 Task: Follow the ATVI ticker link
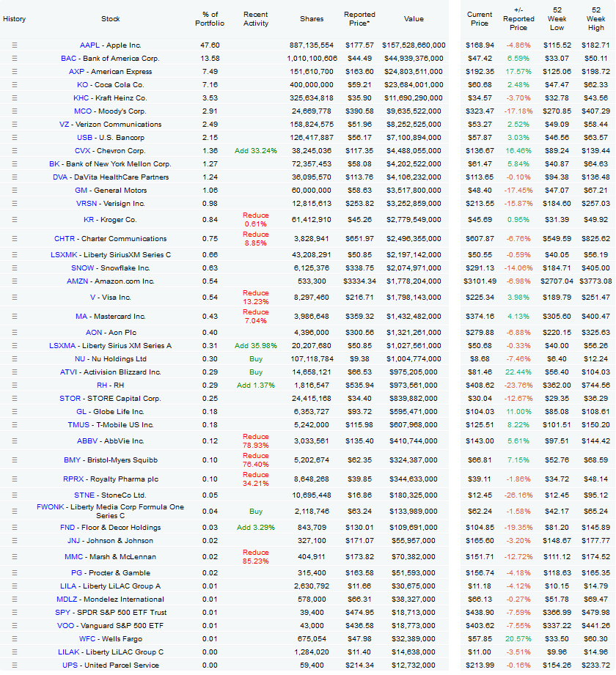pos(68,372)
